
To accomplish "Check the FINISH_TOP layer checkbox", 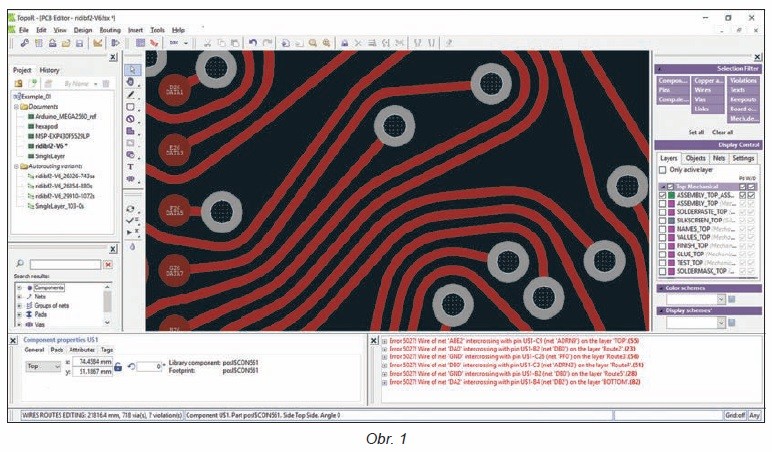I will point(663,246).
